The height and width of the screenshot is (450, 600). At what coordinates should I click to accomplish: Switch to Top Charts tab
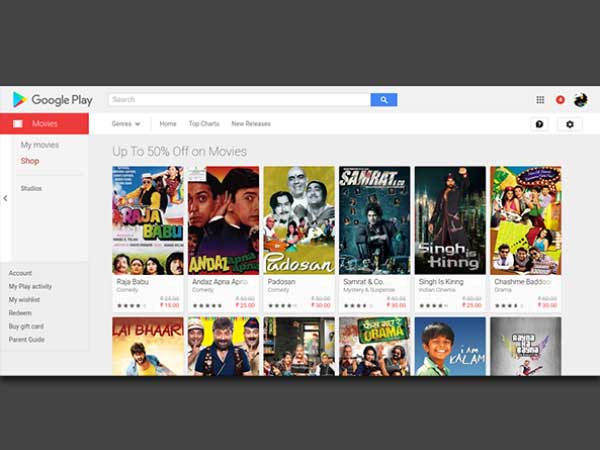[204, 124]
